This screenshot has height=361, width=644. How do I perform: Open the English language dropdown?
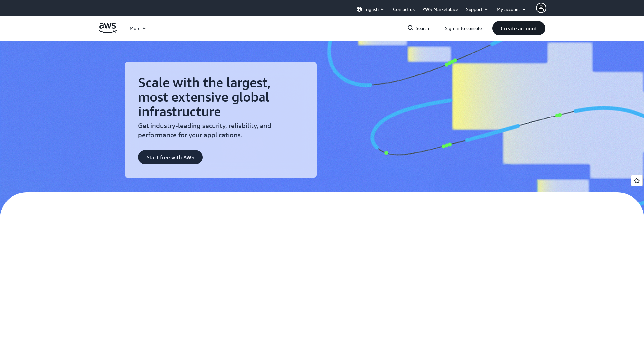tap(370, 9)
